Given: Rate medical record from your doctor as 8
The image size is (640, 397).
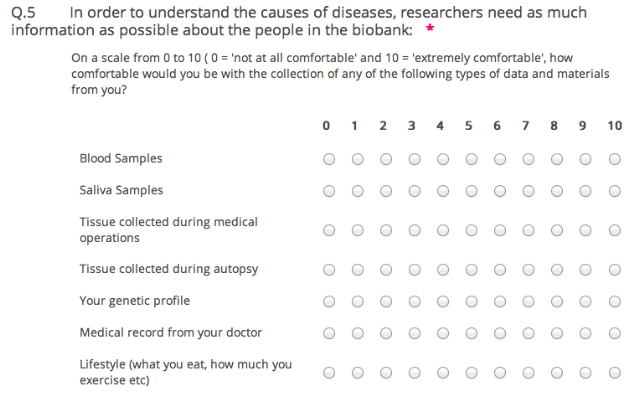Looking at the screenshot, I should tap(557, 333).
